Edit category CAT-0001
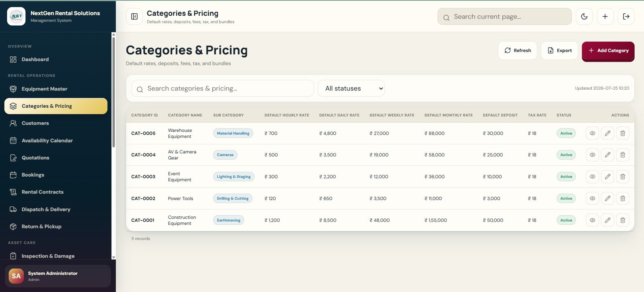Viewport: 644px width, 292px height. click(x=607, y=220)
